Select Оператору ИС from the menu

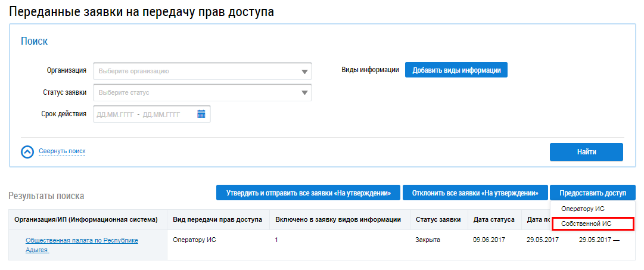[583, 209]
